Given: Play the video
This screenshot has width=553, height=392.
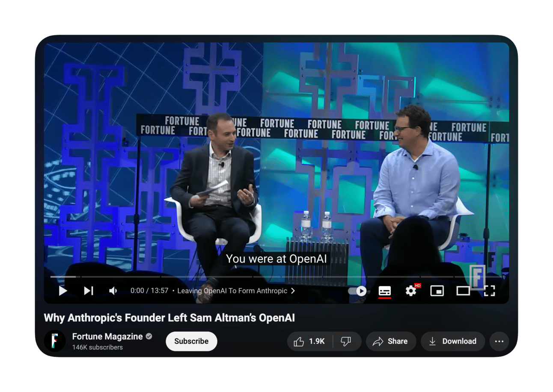Looking at the screenshot, I should pos(63,291).
